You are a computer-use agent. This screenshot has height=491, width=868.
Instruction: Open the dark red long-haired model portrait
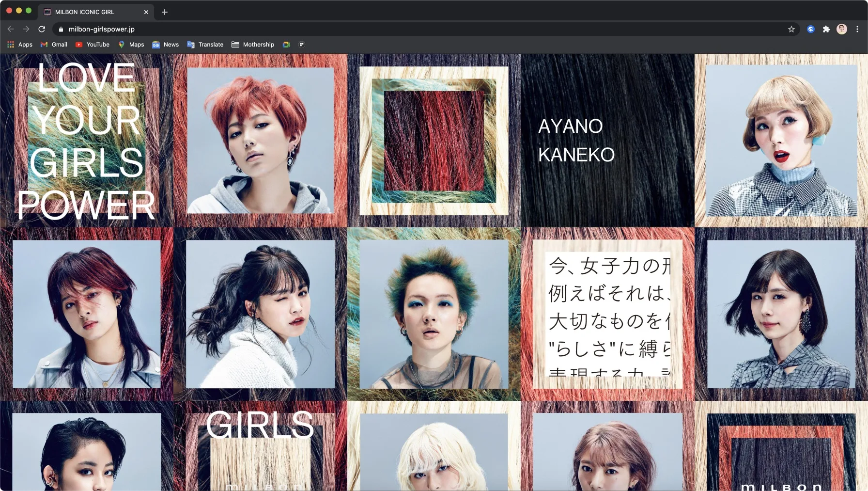87,314
